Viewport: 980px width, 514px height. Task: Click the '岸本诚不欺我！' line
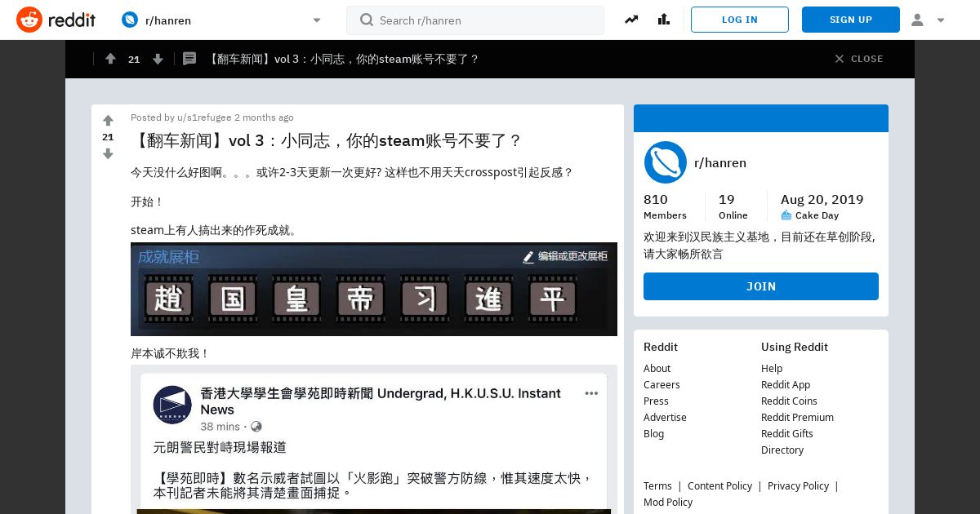coord(171,353)
